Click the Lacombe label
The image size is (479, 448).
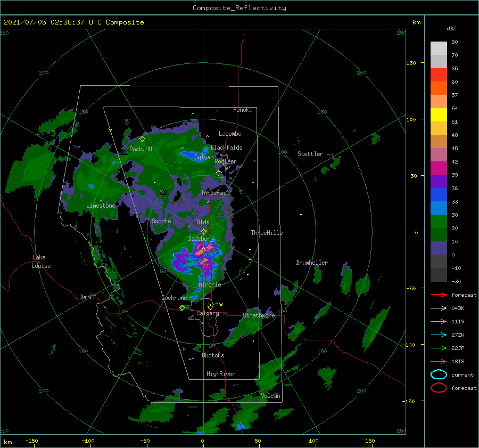pos(230,134)
